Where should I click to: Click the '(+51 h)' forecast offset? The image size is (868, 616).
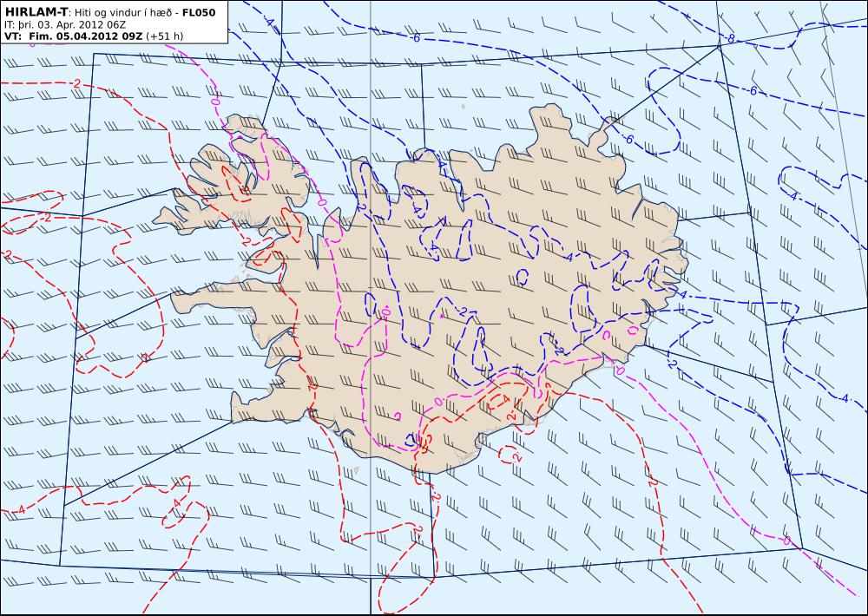(x=164, y=36)
